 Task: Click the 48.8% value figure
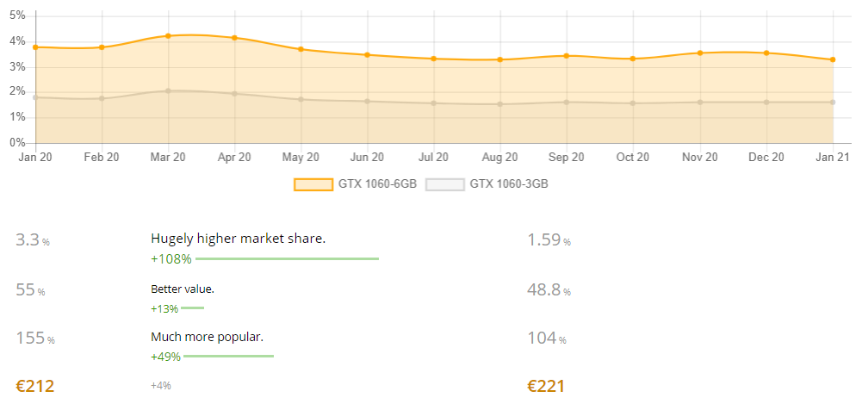click(549, 289)
